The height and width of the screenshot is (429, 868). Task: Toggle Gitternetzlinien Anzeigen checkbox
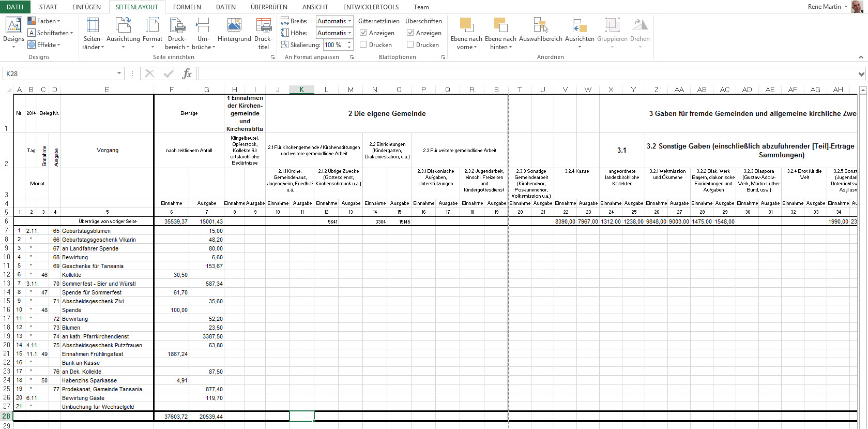(363, 33)
